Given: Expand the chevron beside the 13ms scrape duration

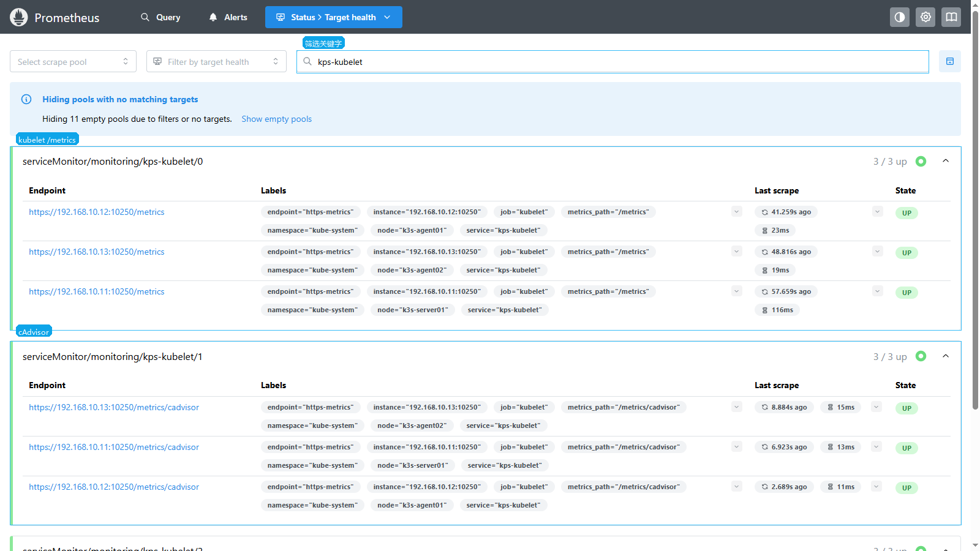Looking at the screenshot, I should (x=876, y=447).
